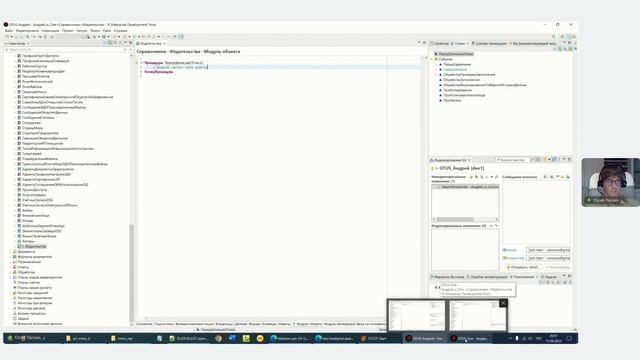Click the ПриЗаписи event icon in outline
The width and height of the screenshot is (640, 360).
click(x=440, y=100)
